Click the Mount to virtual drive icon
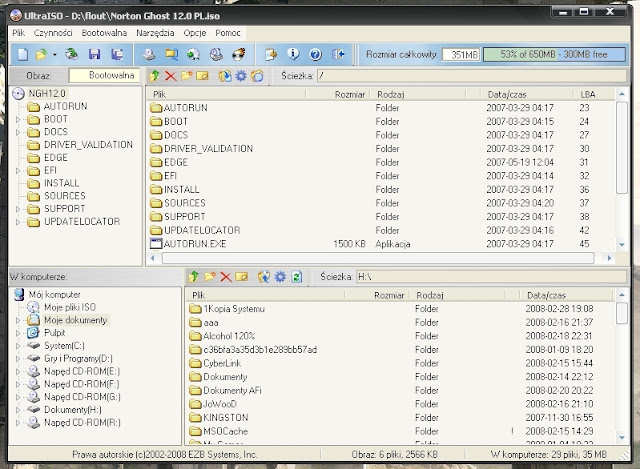The image size is (640, 469). pos(216,54)
